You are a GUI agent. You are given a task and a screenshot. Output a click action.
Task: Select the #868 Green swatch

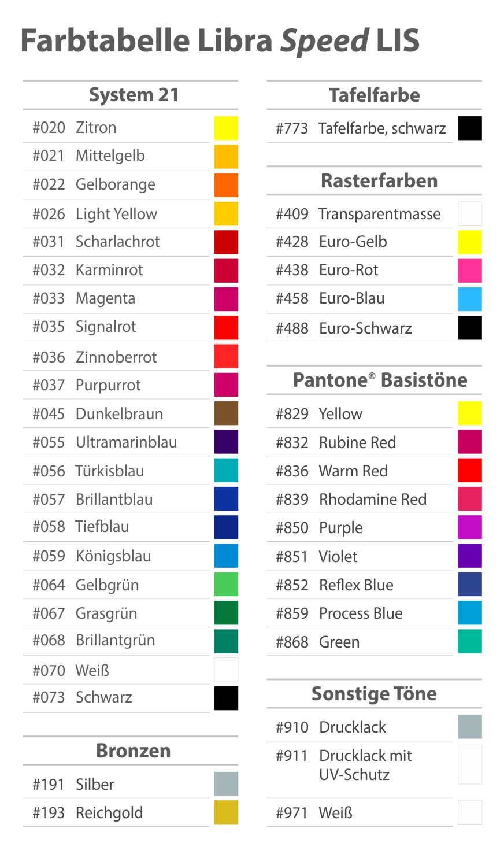[x=470, y=641]
